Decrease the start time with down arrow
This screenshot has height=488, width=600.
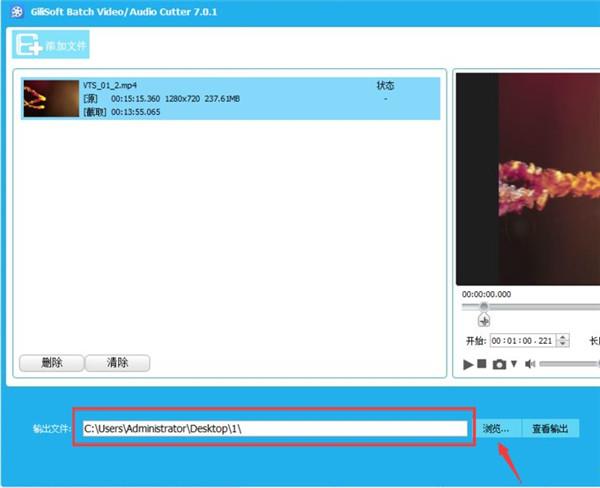coord(562,344)
